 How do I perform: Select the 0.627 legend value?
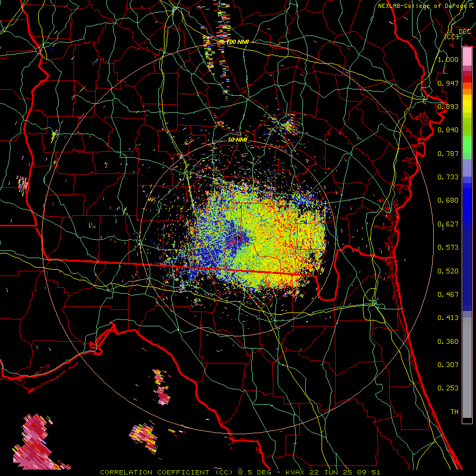[448, 224]
